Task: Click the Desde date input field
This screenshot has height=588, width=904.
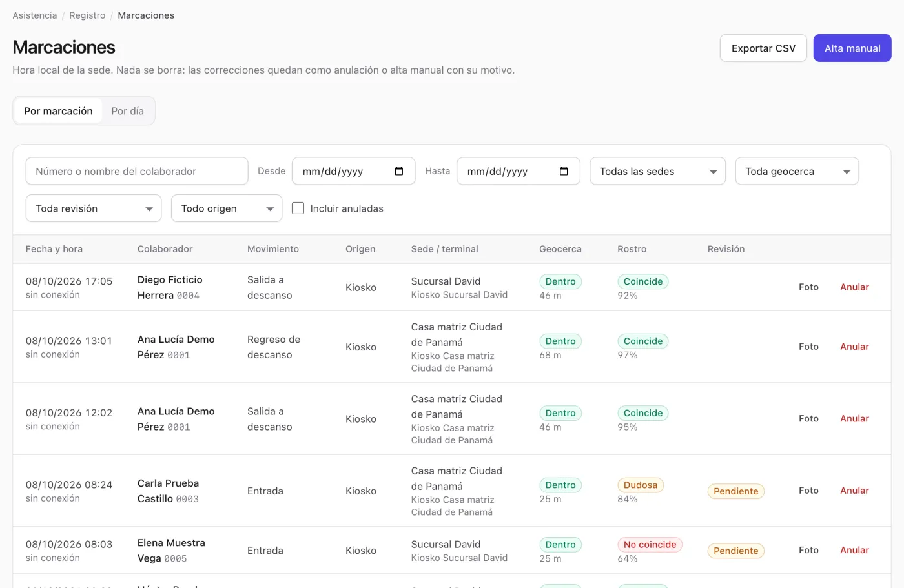Action: click(x=353, y=171)
